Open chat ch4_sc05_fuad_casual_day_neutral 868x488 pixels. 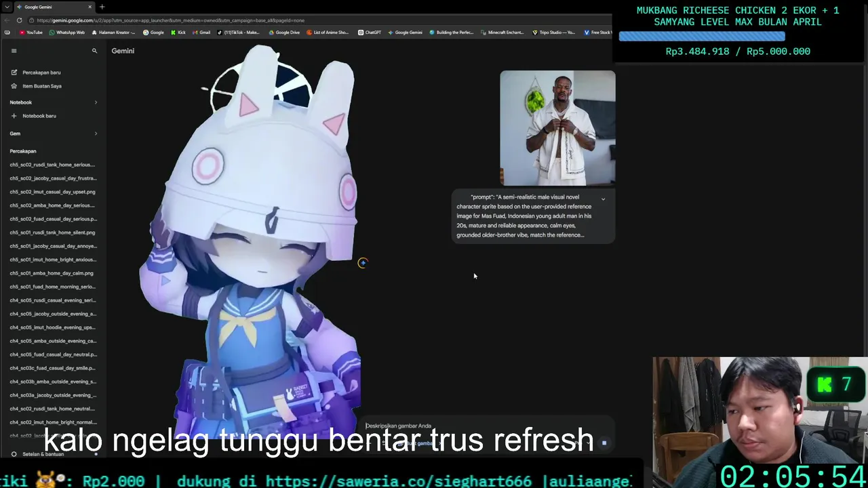[x=52, y=354]
